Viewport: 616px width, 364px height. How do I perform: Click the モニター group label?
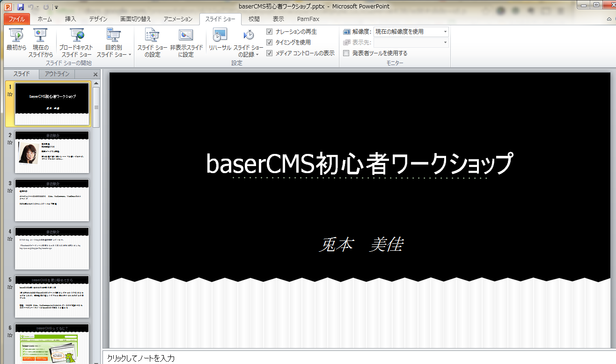point(395,63)
